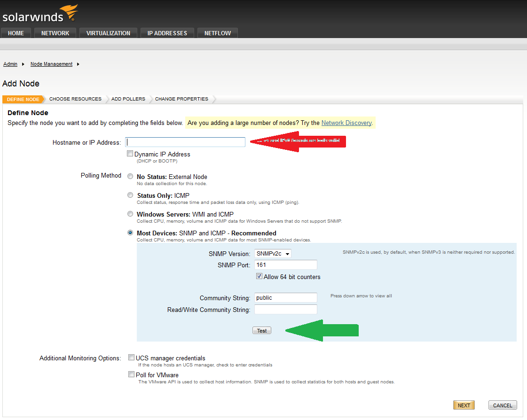Image resolution: width=527 pixels, height=420 pixels.
Task: Click the 'SNMPv2c is used, by default' note
Action: pyautogui.click(x=429, y=252)
